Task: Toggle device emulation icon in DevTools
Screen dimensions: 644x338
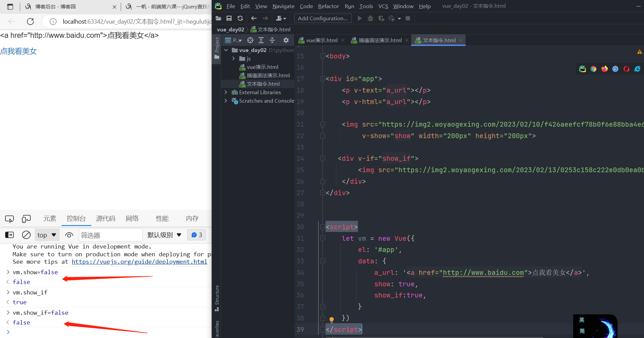Action: point(26,219)
